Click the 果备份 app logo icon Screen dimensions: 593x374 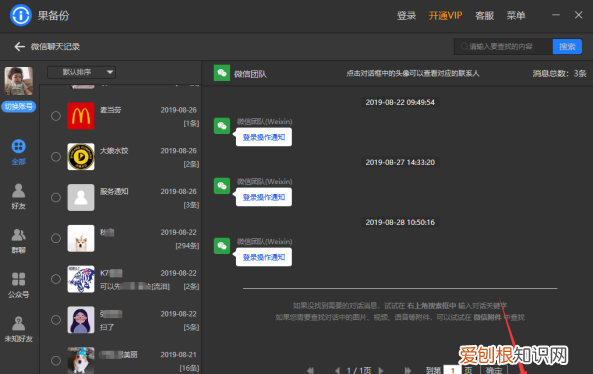(x=21, y=15)
